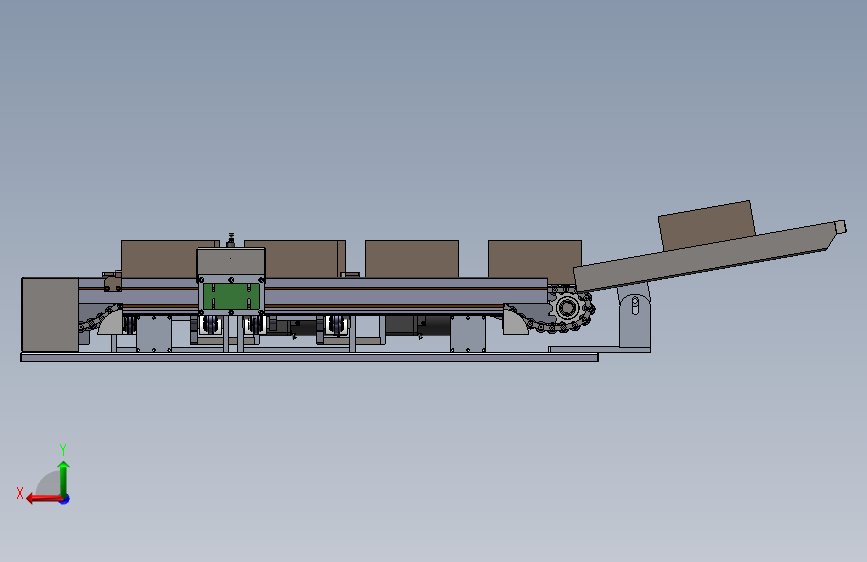Select the gray carriage top cover above the green plate
Image resolution: width=867 pixels, height=562 pixels.
coord(231,261)
